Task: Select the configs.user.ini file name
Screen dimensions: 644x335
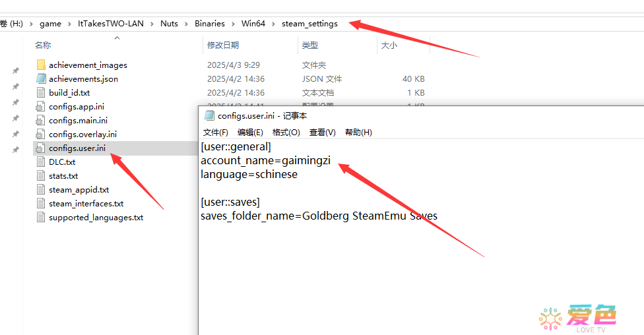Action: click(x=77, y=148)
